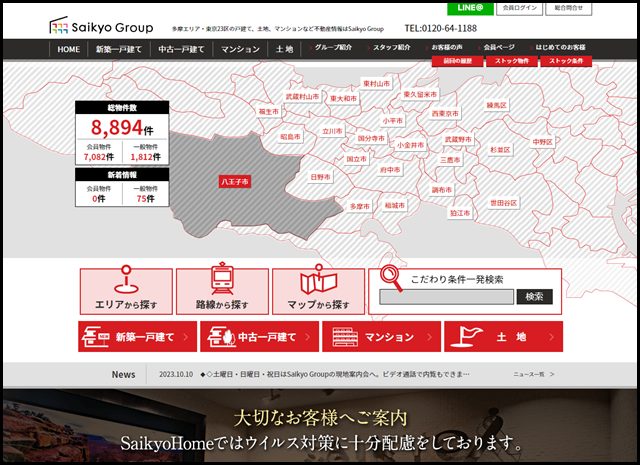Select 府中市 map label
640x465 pixels.
(x=390, y=169)
